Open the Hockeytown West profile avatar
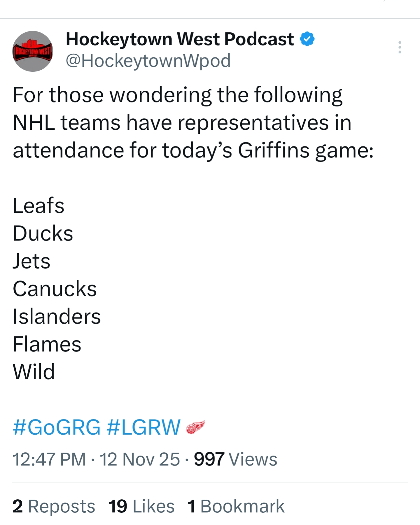This screenshot has height=525, width=420. point(33,51)
